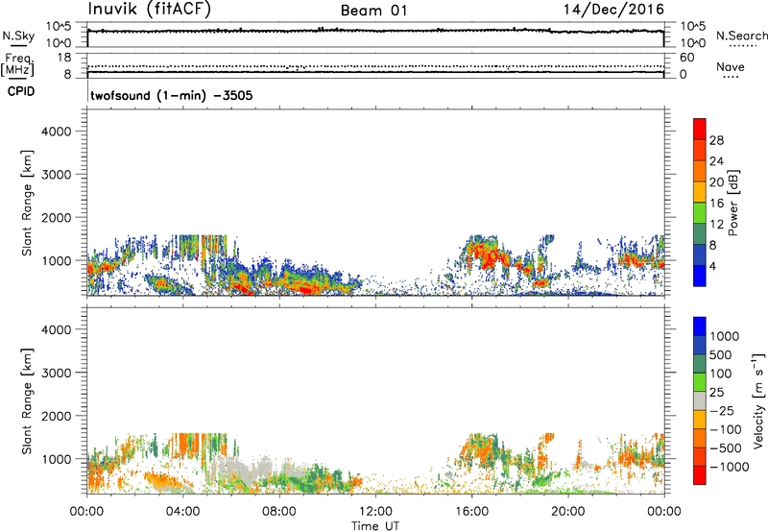Click the 16:00 time tick label
The height and width of the screenshot is (532, 768).
tap(471, 512)
